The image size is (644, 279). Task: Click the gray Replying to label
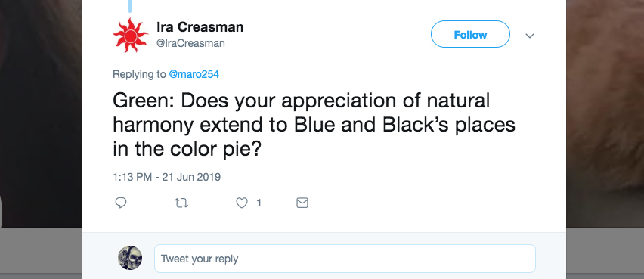(x=139, y=74)
